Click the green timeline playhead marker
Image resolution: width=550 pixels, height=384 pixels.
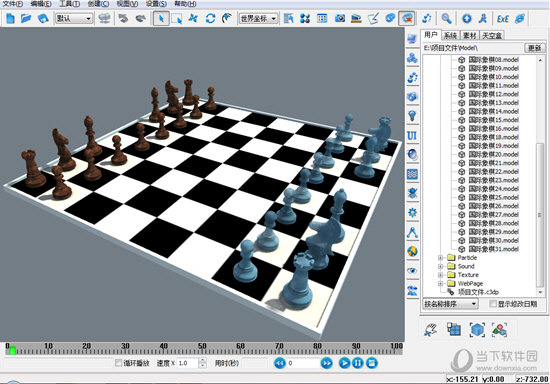pyautogui.click(x=13, y=350)
